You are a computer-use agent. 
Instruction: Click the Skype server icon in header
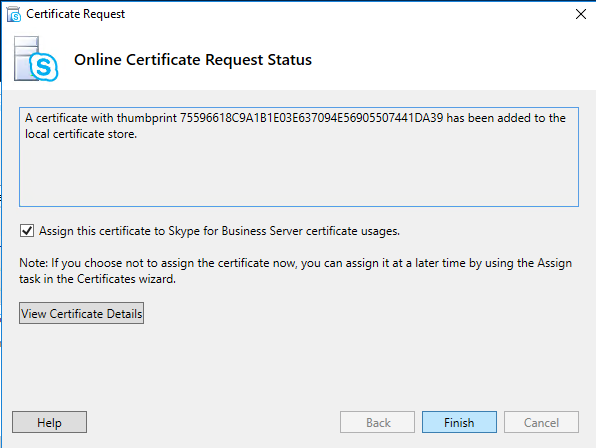coord(36,59)
